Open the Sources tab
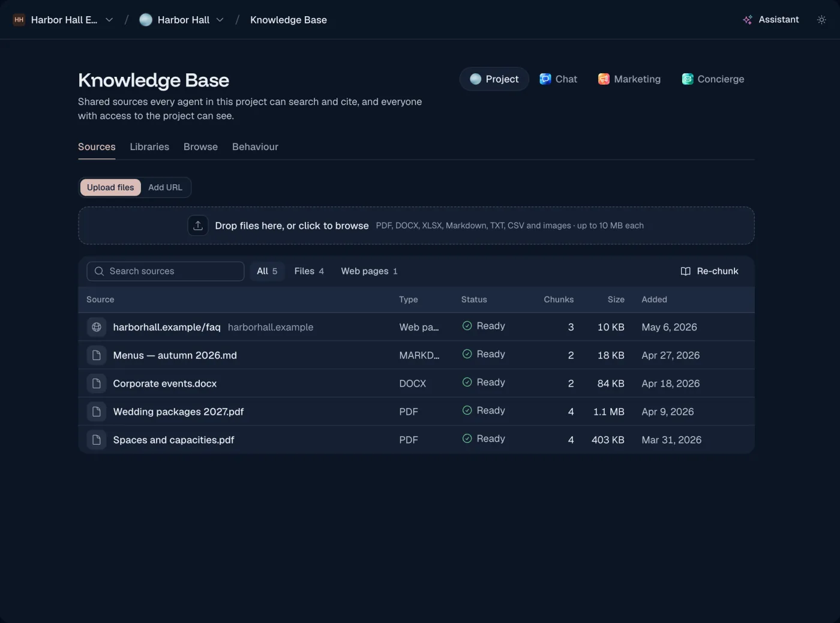 click(x=97, y=147)
